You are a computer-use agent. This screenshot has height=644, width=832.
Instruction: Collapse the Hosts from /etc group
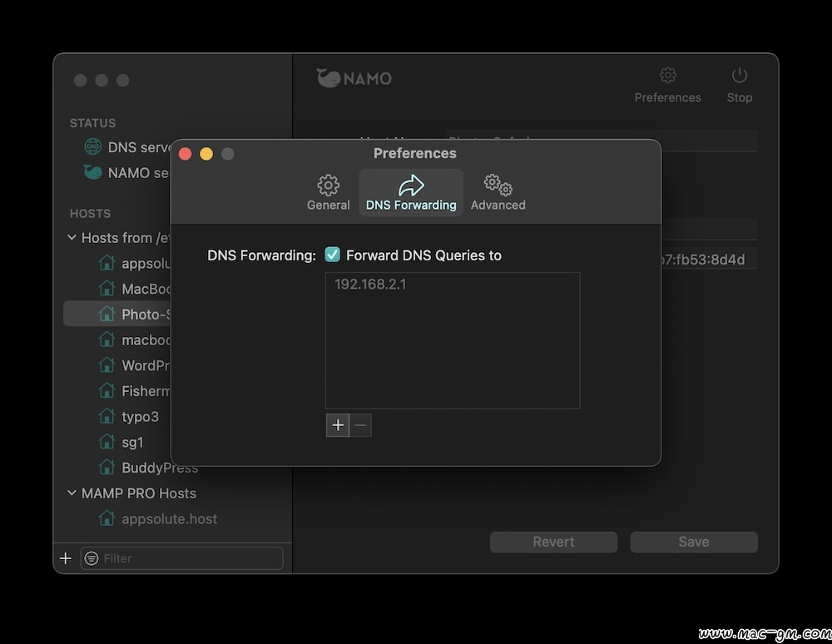pyautogui.click(x=72, y=238)
